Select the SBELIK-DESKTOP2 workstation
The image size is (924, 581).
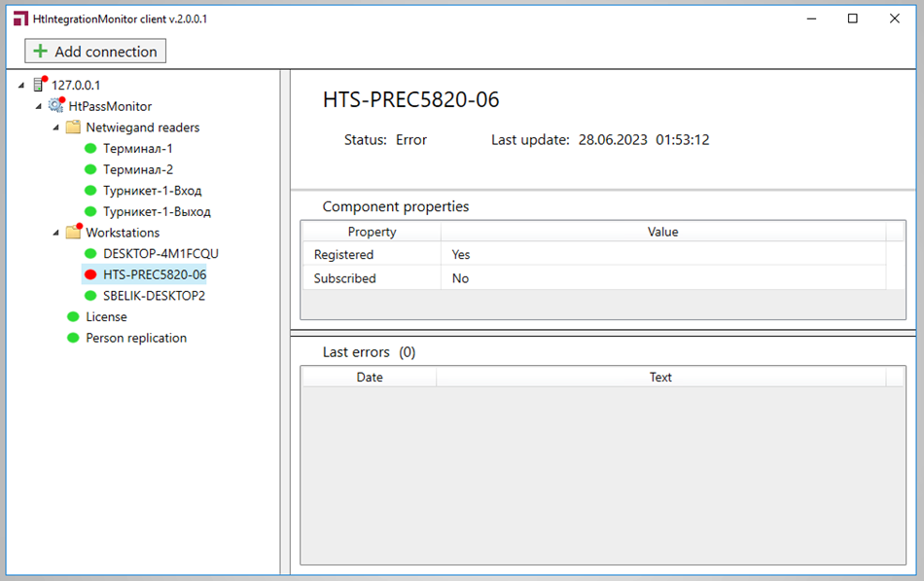154,296
